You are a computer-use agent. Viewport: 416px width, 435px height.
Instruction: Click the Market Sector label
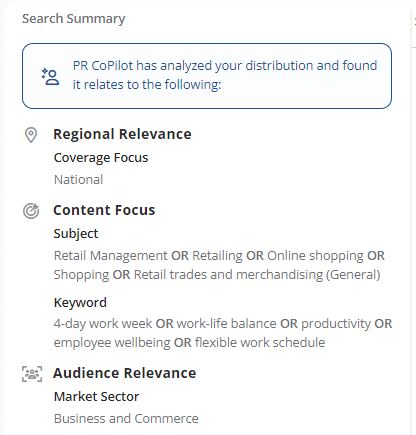point(96,397)
